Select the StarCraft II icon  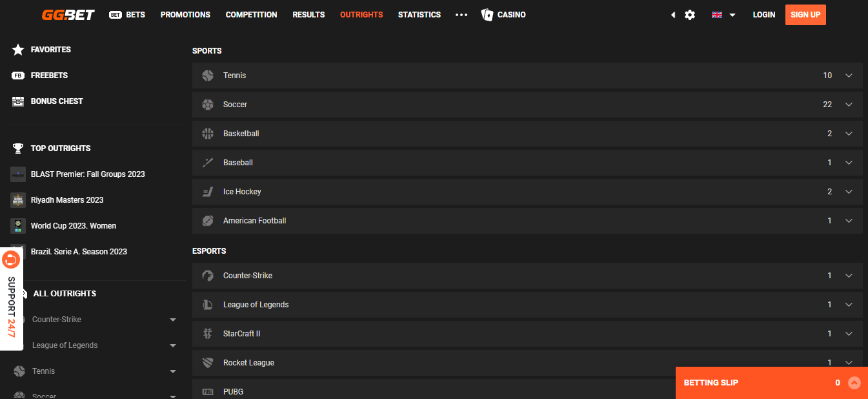coord(208,334)
